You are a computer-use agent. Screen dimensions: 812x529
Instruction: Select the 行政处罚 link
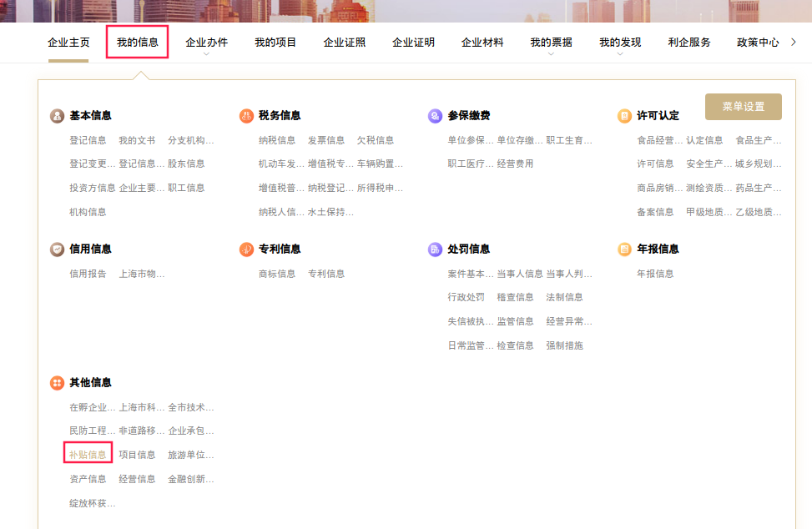pos(466,297)
